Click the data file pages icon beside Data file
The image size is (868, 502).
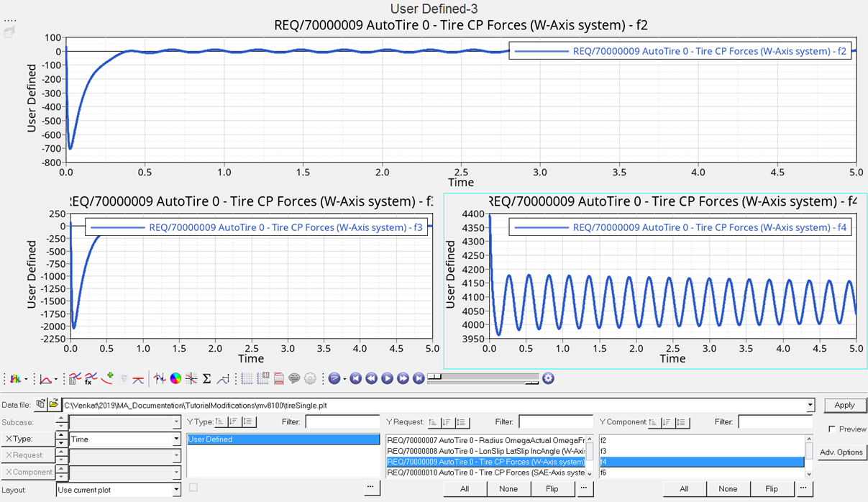tap(41, 405)
